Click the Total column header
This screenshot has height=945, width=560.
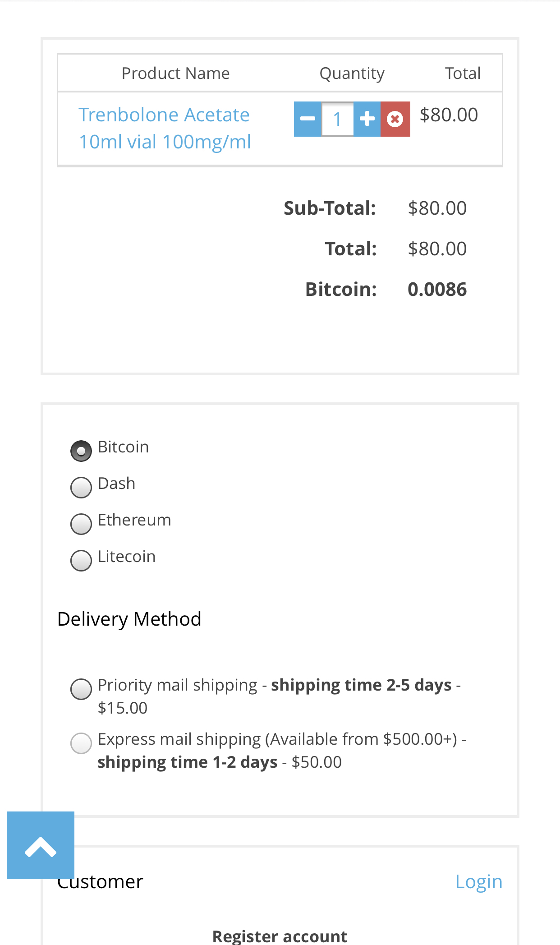click(463, 73)
